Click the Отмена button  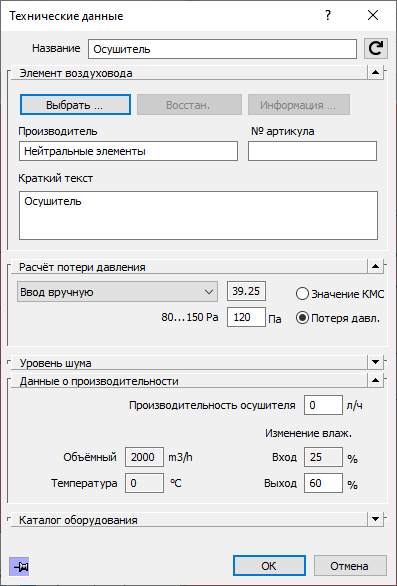(350, 566)
